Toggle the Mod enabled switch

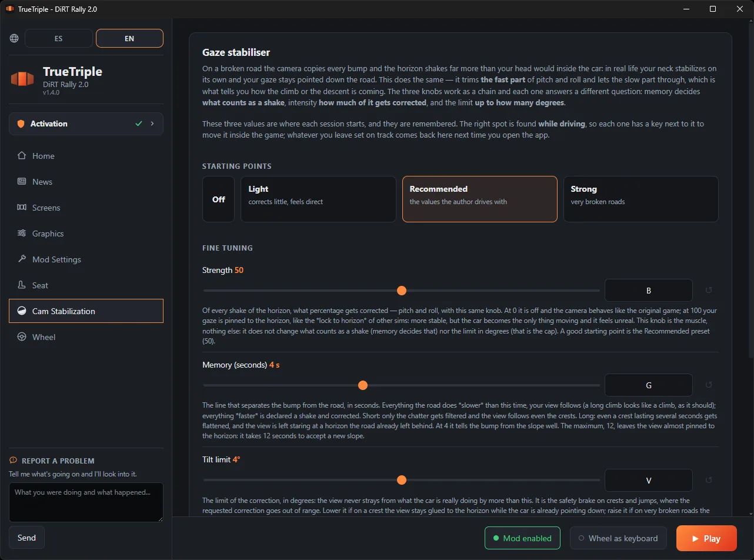tap(523, 538)
